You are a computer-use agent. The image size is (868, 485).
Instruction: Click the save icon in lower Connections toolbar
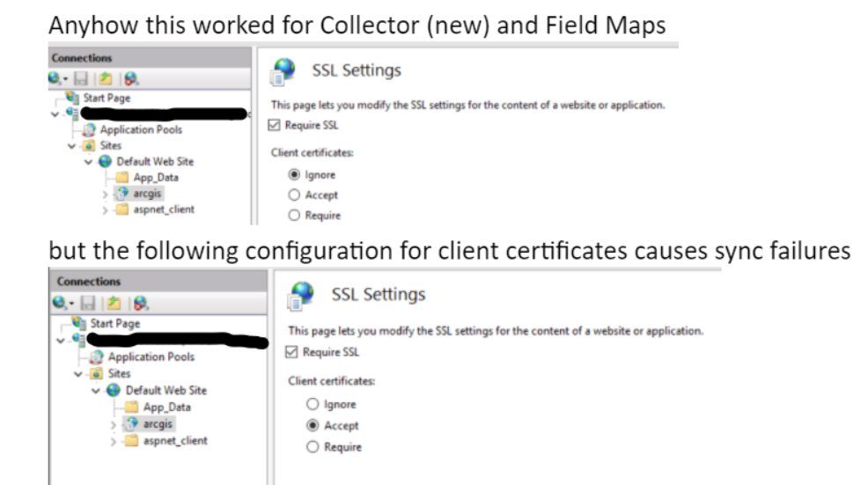(87, 303)
